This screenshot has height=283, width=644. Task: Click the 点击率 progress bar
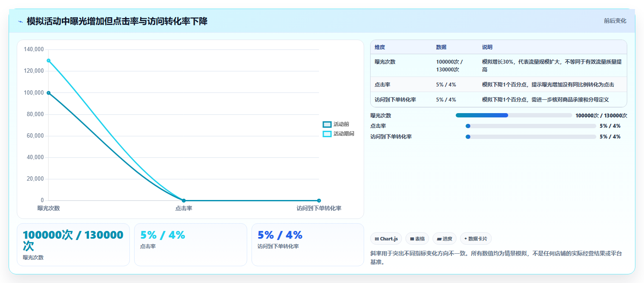[531, 126]
